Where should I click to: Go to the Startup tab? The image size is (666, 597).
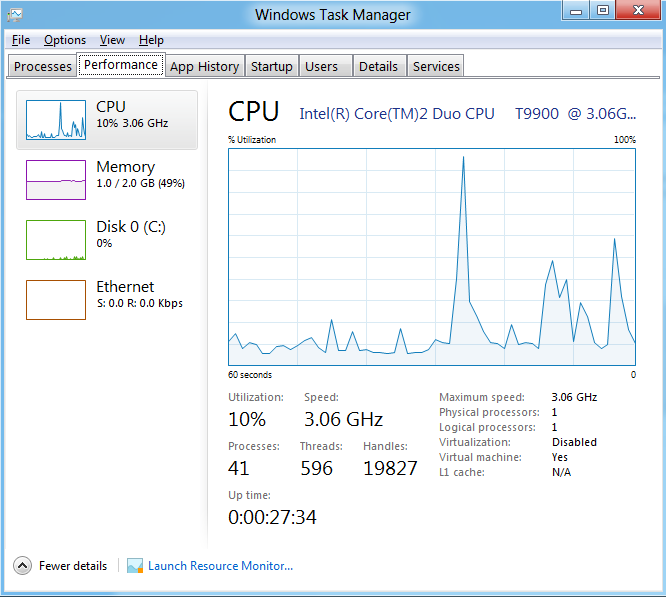pos(272,67)
